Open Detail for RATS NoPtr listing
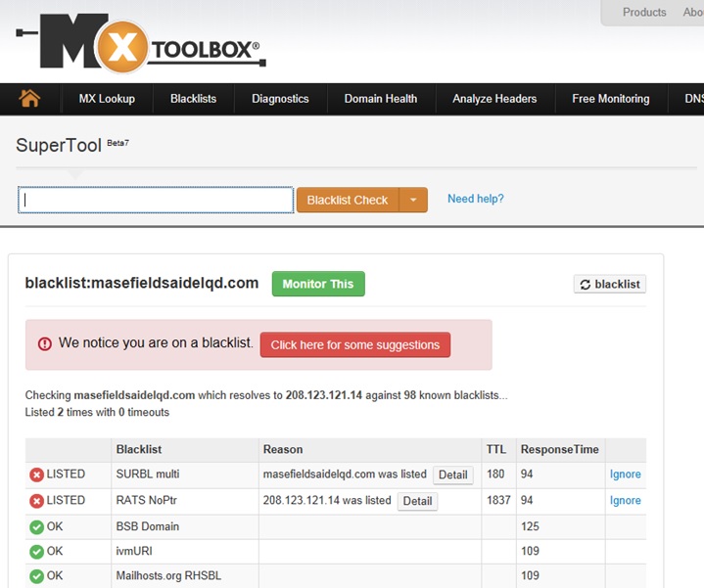704x588 pixels. pyautogui.click(x=417, y=501)
